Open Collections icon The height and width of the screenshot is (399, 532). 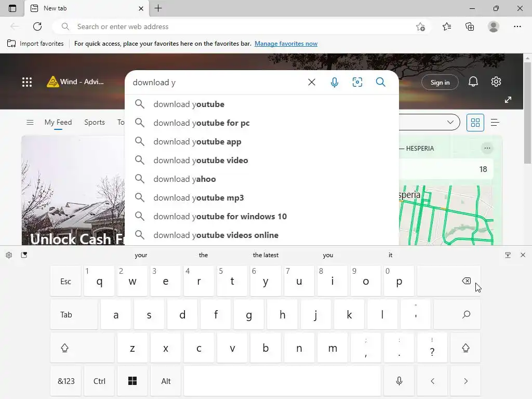[470, 26]
